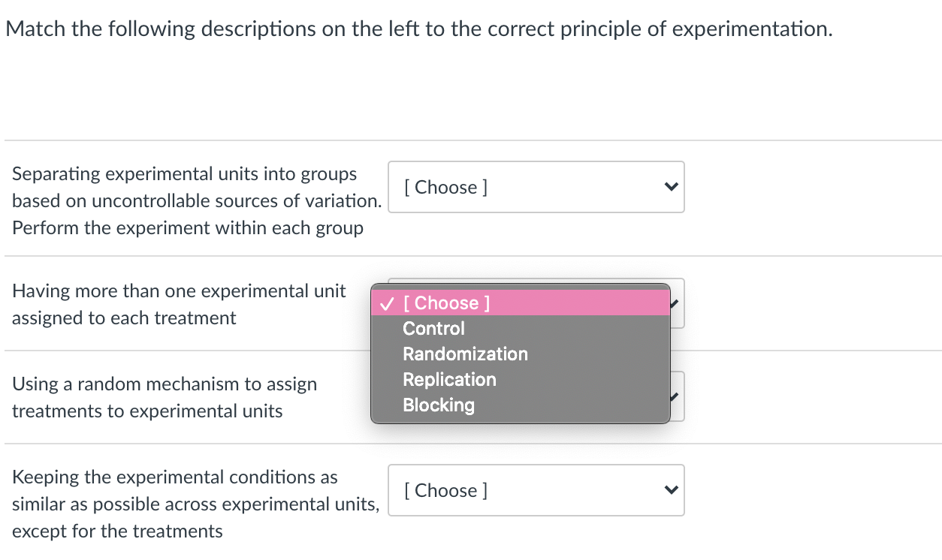Open the dropdown for the blocking-groups description
Screen dimensions: 942x560
536,187
